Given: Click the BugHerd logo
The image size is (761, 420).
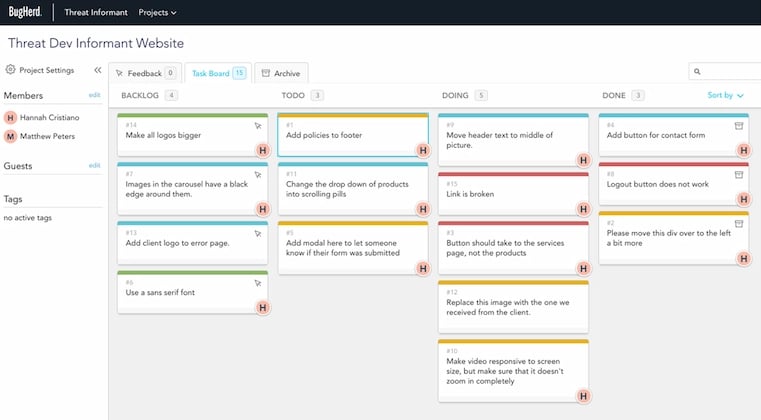Looking at the screenshot, I should (26, 13).
